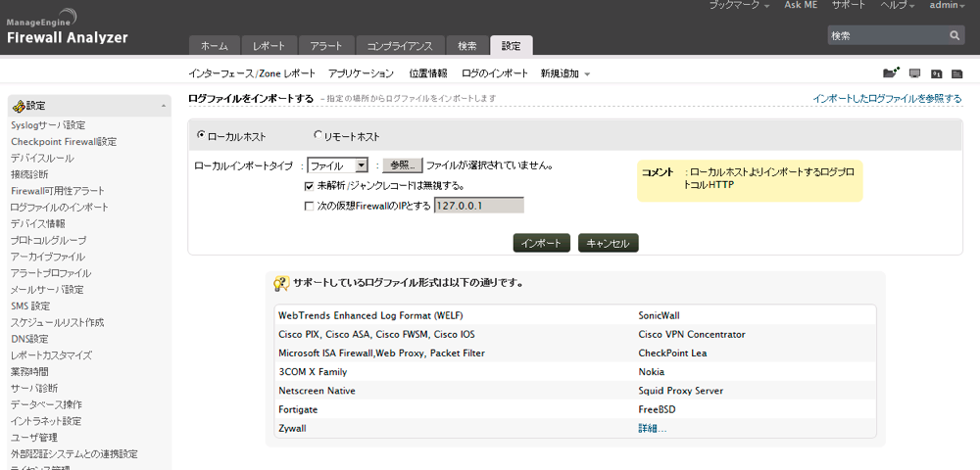The width and height of the screenshot is (980, 470).
Task: Open the admin user dropdown
Action: click(x=949, y=6)
